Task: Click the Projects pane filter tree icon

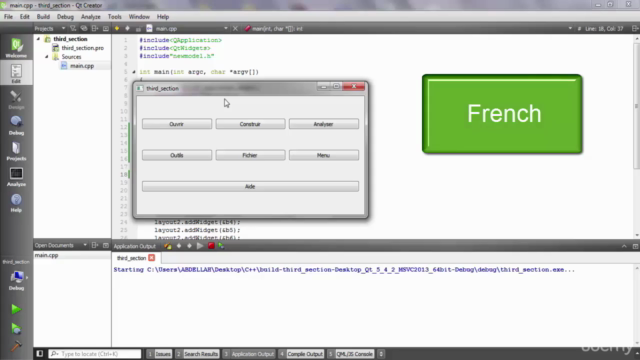Action: coord(73,29)
